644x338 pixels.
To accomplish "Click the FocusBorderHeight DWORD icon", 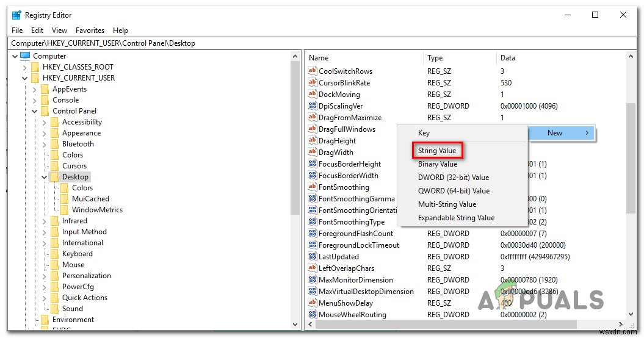I will [x=312, y=164].
